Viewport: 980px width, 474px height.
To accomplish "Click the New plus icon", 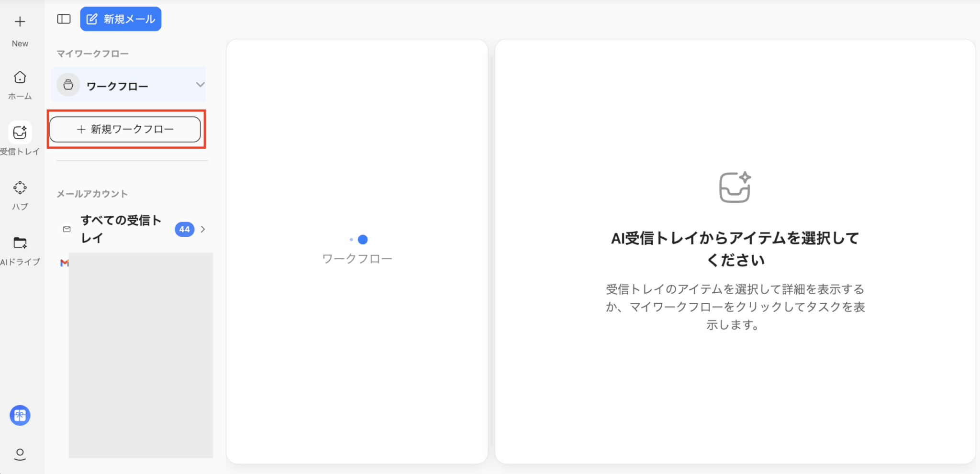I will point(20,22).
